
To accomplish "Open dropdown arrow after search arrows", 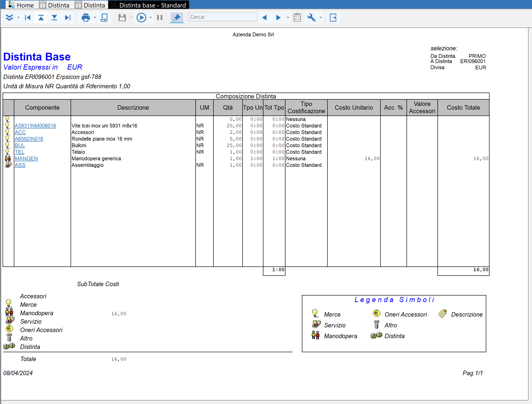I will 288,18.
